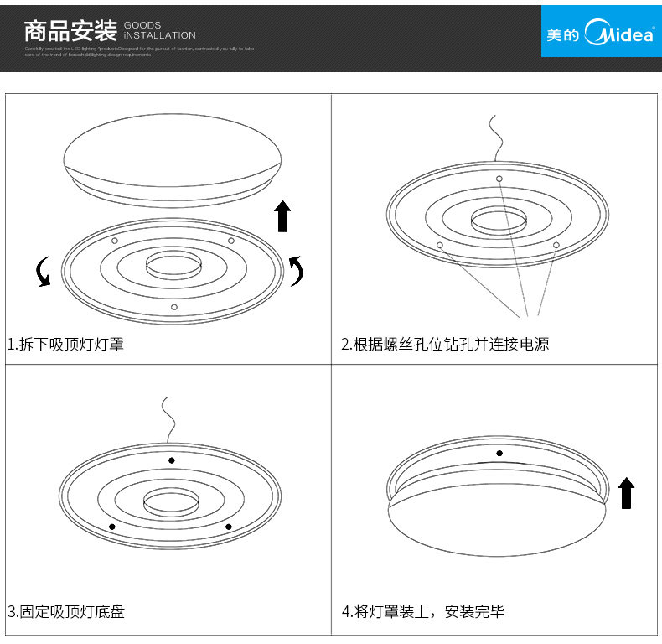Click the upward arrow in step 1
This screenshot has width=662, height=644.
[282, 216]
